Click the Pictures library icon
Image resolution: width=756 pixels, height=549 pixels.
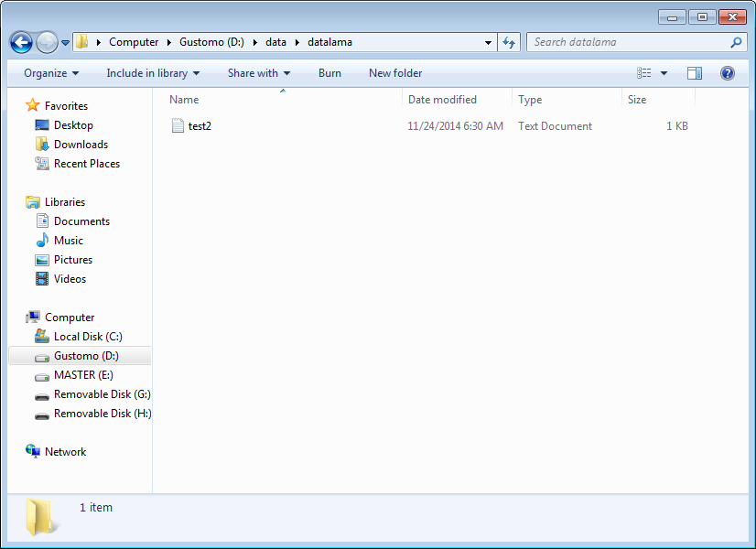pyautogui.click(x=42, y=260)
